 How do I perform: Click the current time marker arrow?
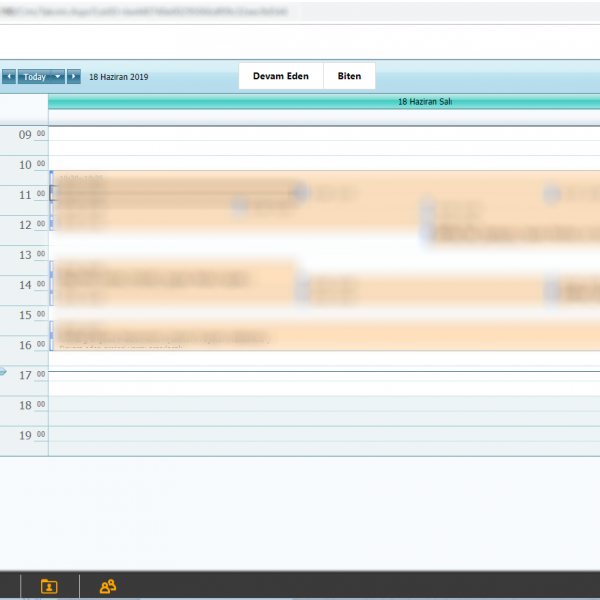coord(3,372)
